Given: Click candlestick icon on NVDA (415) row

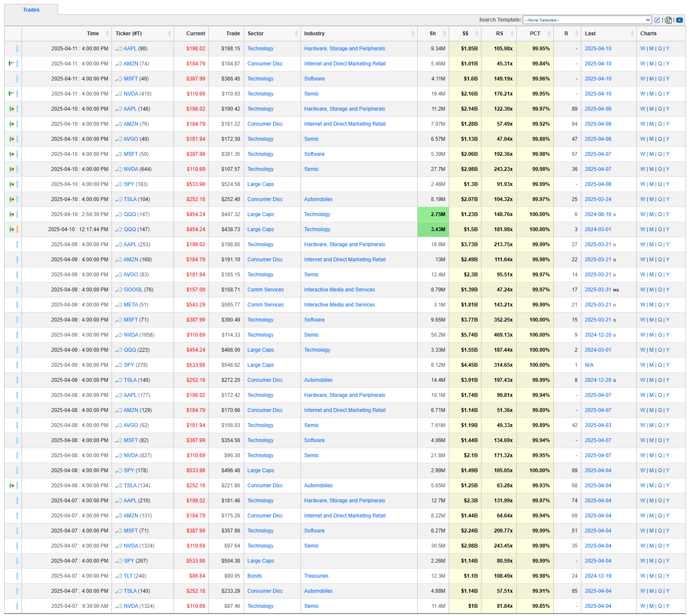Looking at the screenshot, I should click(12, 94).
